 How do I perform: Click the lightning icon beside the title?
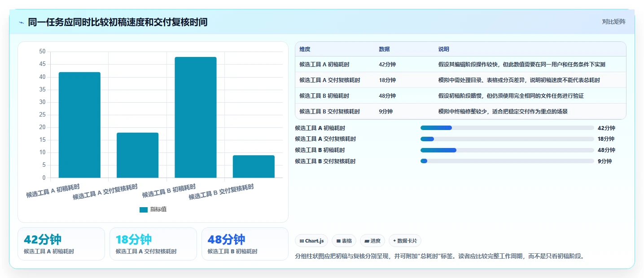[x=22, y=22]
